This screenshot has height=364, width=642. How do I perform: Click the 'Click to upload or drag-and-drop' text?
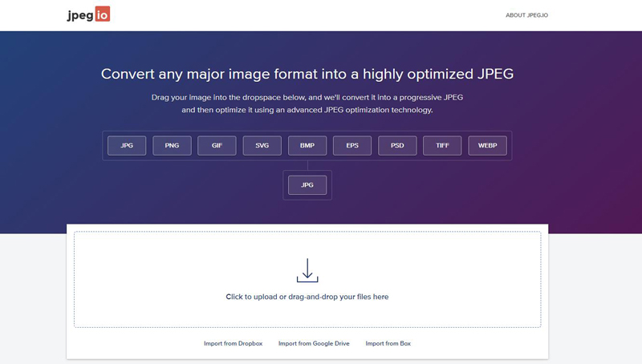(x=307, y=297)
